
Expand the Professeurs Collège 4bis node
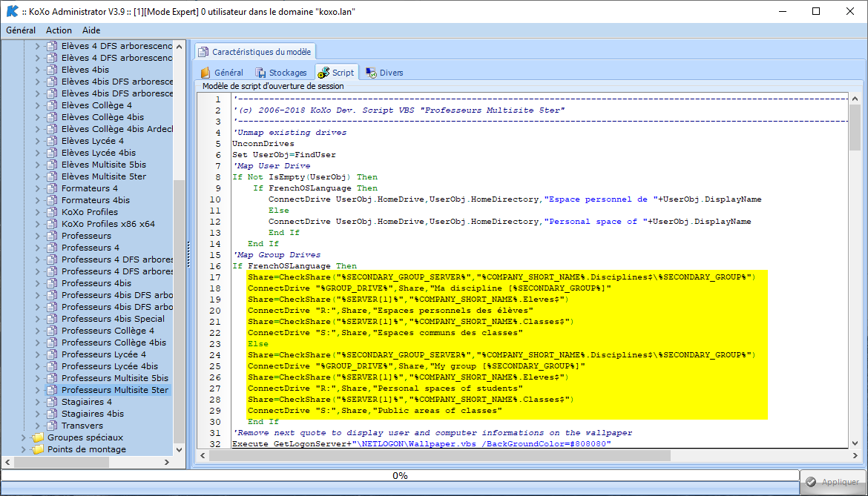click(38, 343)
